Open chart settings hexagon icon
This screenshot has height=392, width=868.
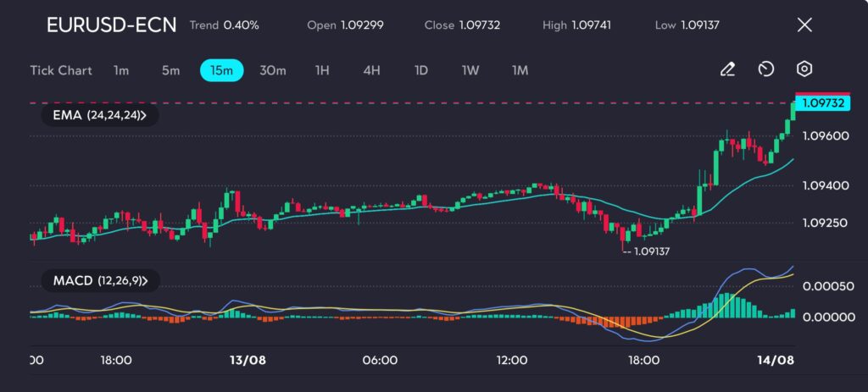(804, 69)
